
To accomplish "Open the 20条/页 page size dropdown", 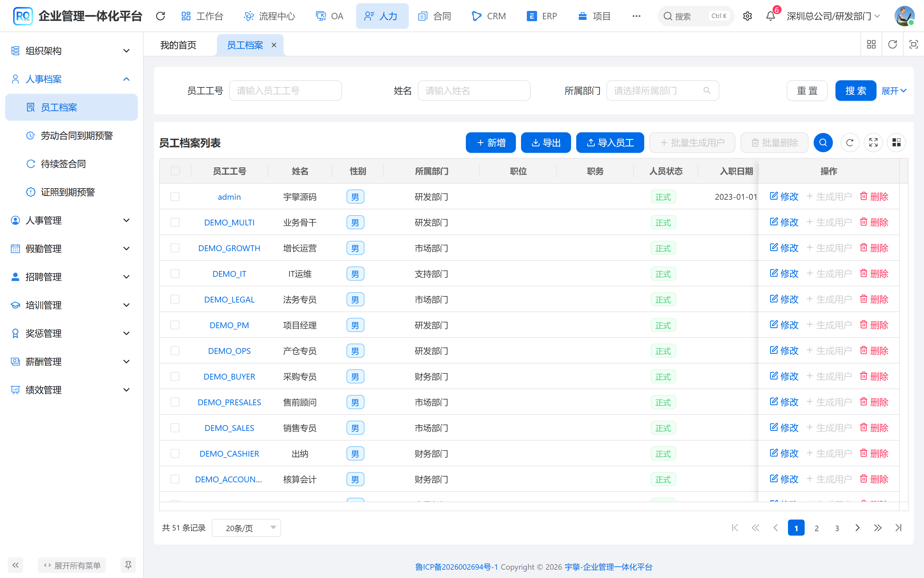I will point(246,528).
